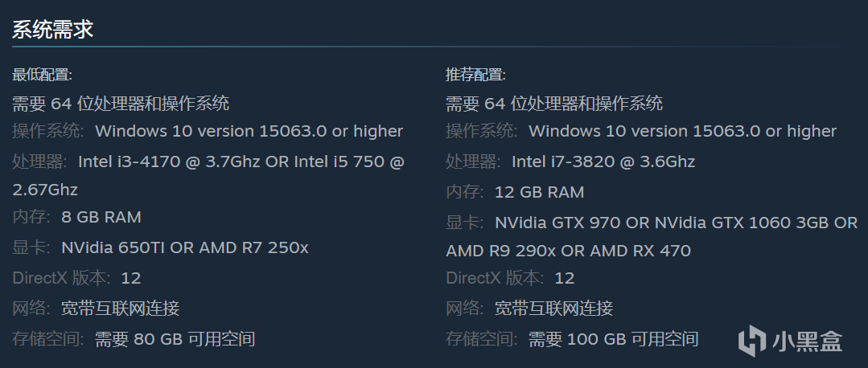Click 宽带互联网连接 under minimum requirements
The image size is (868, 368).
pyautogui.click(x=120, y=308)
